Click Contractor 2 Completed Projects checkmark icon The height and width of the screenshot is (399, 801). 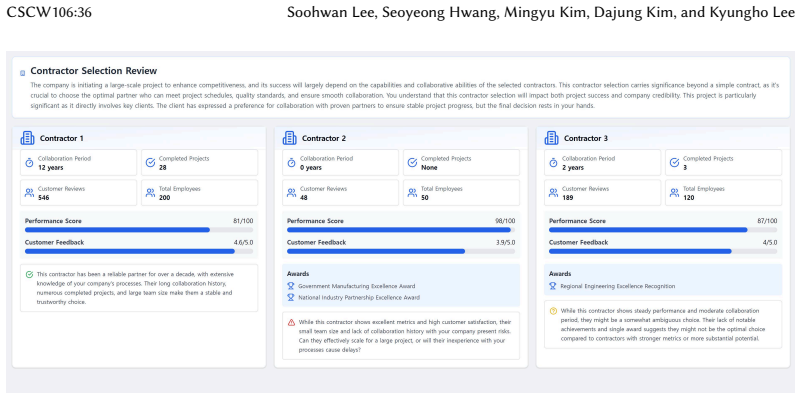412,162
